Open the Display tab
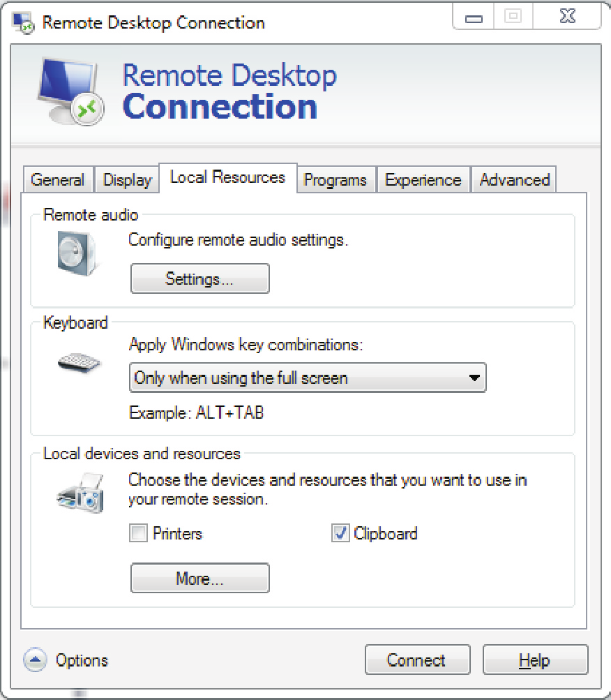Image resolution: width=611 pixels, height=700 pixels. [x=126, y=179]
